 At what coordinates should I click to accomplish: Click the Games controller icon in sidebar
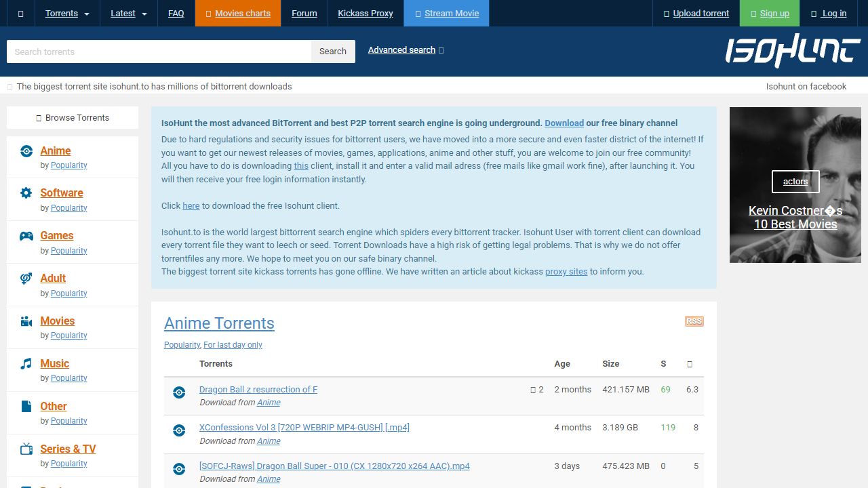[x=26, y=236]
